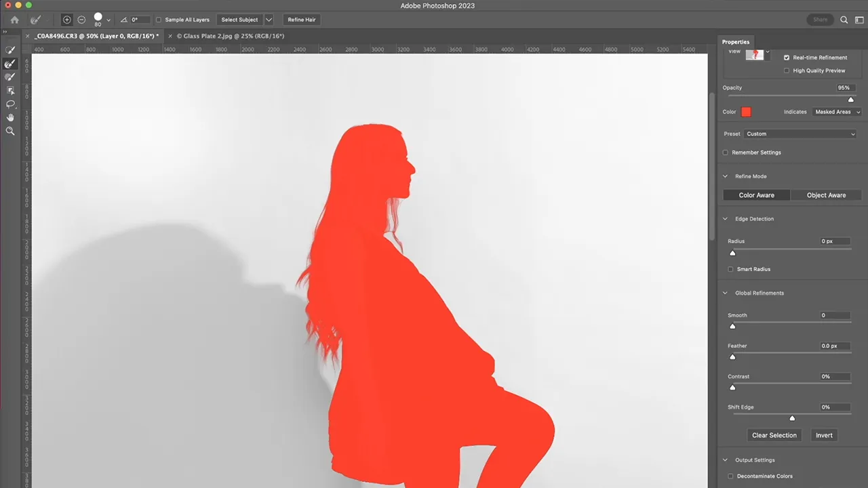
Task: Enable Smart Radius checkbox
Action: click(730, 269)
